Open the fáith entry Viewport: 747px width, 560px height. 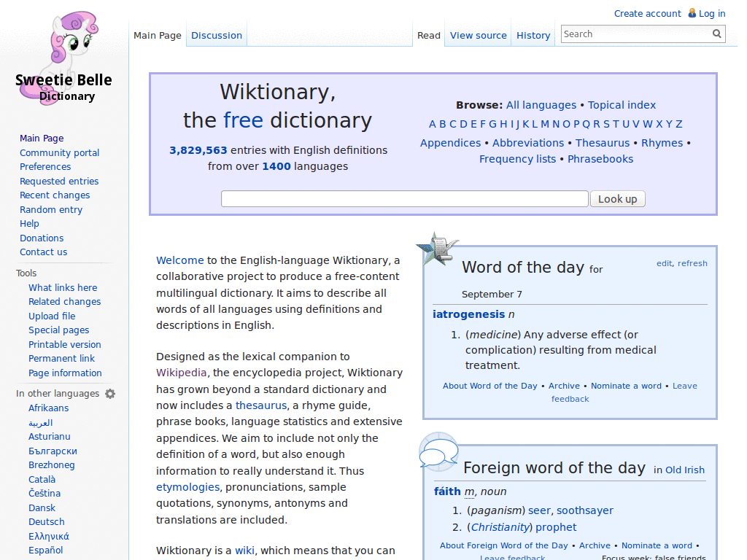tap(447, 491)
